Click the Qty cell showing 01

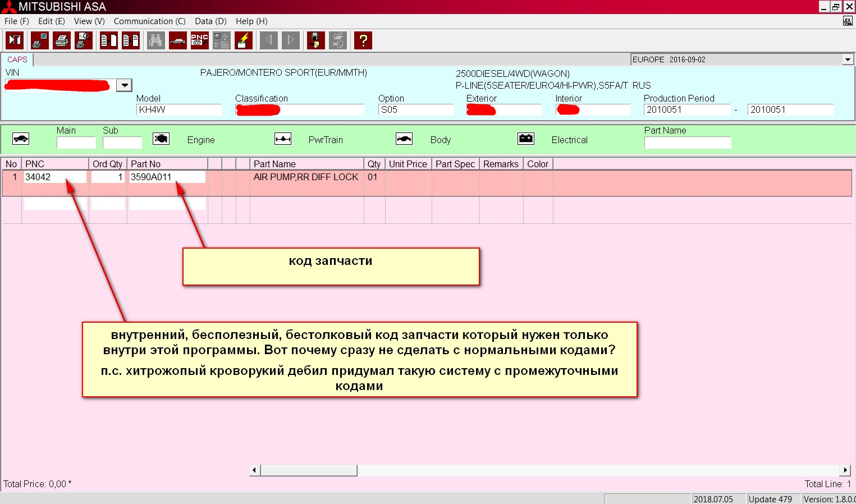pos(373,177)
